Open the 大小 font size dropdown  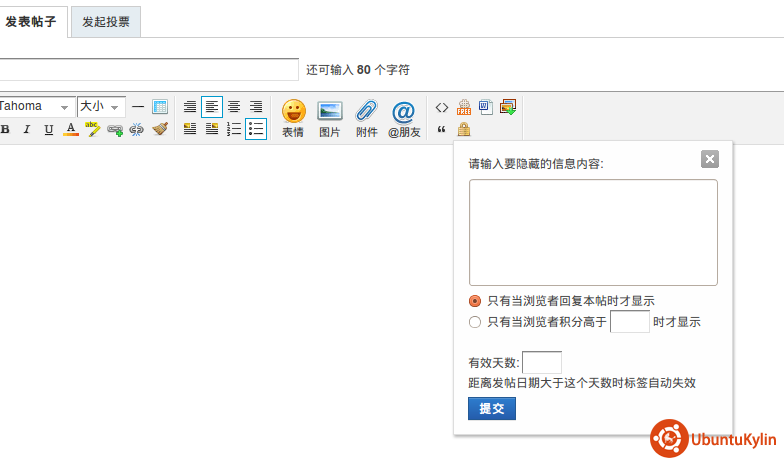tap(101, 106)
